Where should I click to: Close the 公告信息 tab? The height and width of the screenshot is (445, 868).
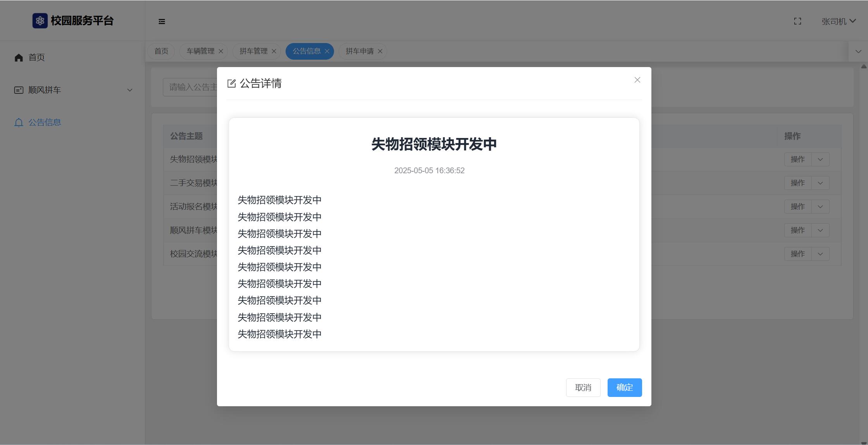(x=327, y=51)
